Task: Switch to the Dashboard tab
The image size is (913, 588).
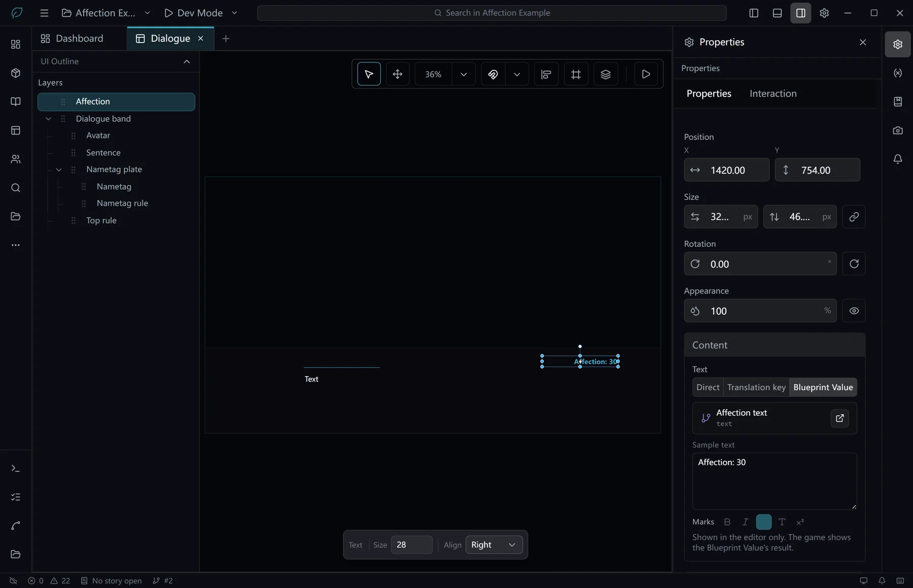Action: coord(72,39)
